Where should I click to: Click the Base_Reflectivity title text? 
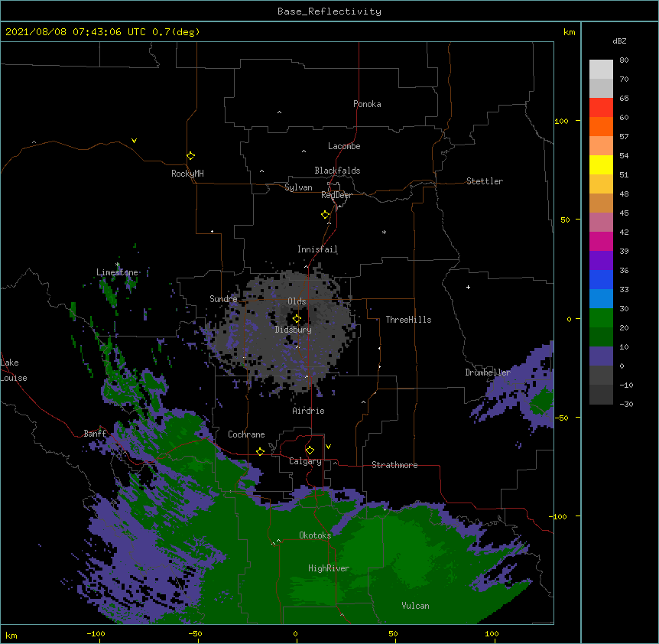pos(329,11)
